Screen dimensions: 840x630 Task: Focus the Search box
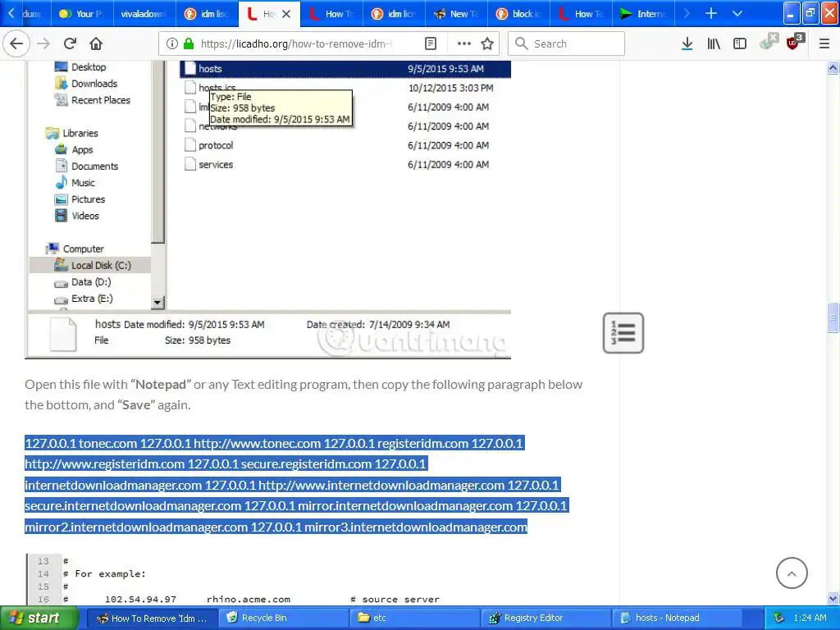pos(566,44)
